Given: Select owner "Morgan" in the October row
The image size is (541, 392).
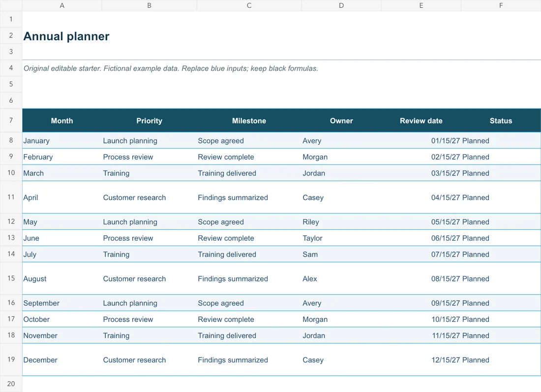Looking at the screenshot, I should pos(342,319).
